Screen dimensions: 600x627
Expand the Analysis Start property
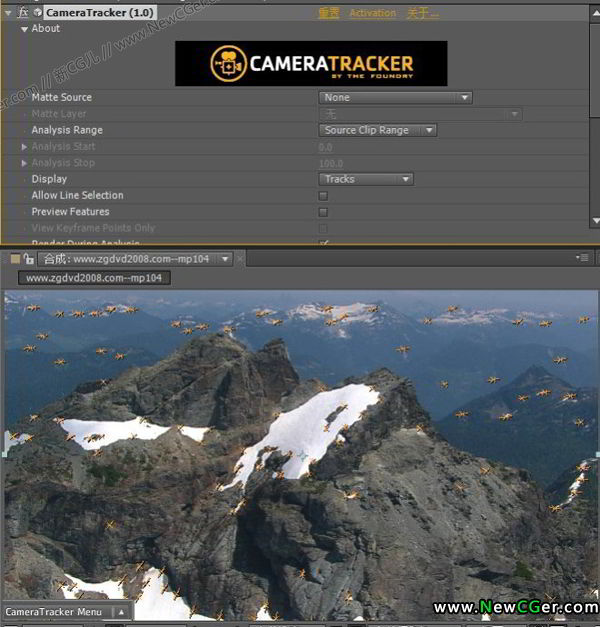pyautogui.click(x=24, y=147)
